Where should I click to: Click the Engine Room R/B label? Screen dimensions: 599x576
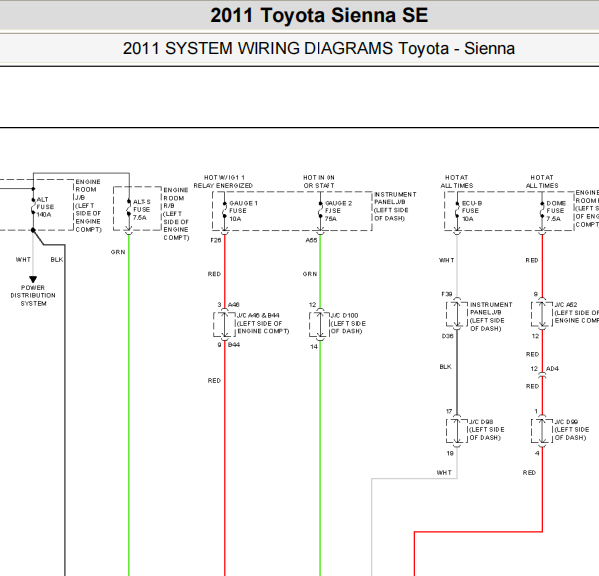click(176, 214)
